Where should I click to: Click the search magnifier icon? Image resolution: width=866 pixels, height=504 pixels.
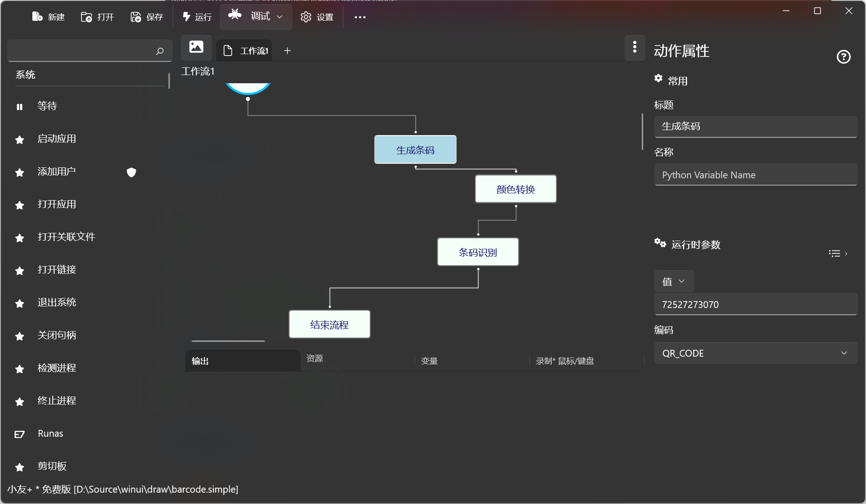pos(159,51)
